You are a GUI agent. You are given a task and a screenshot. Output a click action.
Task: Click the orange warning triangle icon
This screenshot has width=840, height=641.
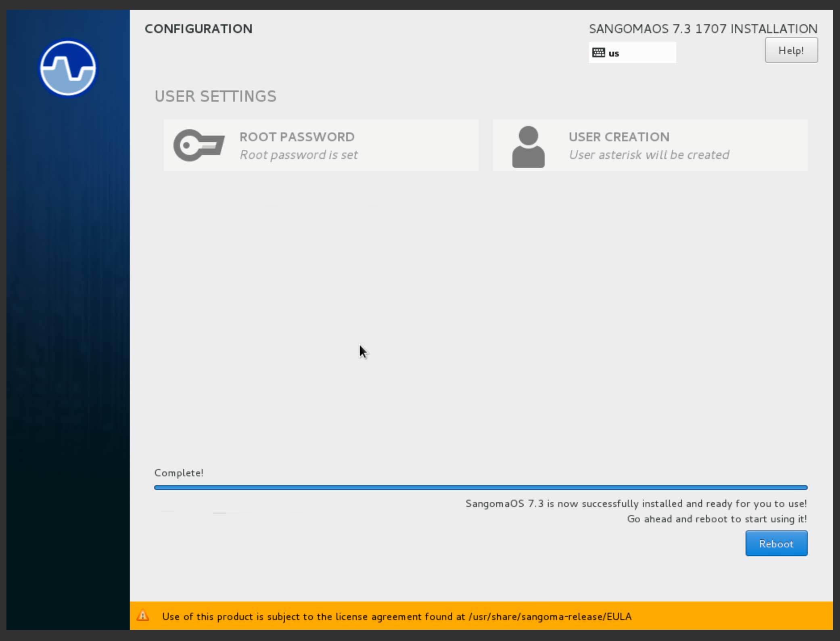tap(143, 616)
